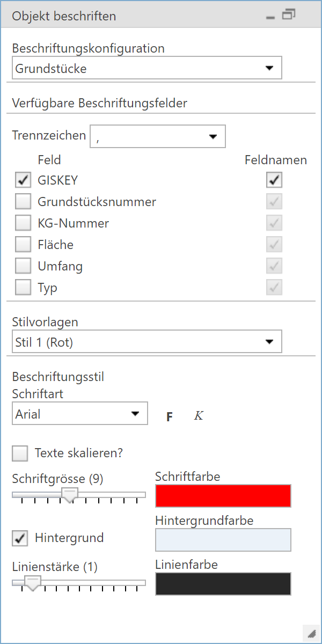Open the Beschriftungskonfiguration dropdown
322x644 pixels.
(271, 68)
